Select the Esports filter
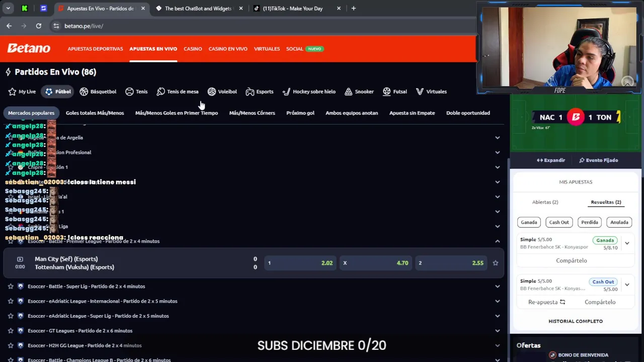 click(x=260, y=92)
